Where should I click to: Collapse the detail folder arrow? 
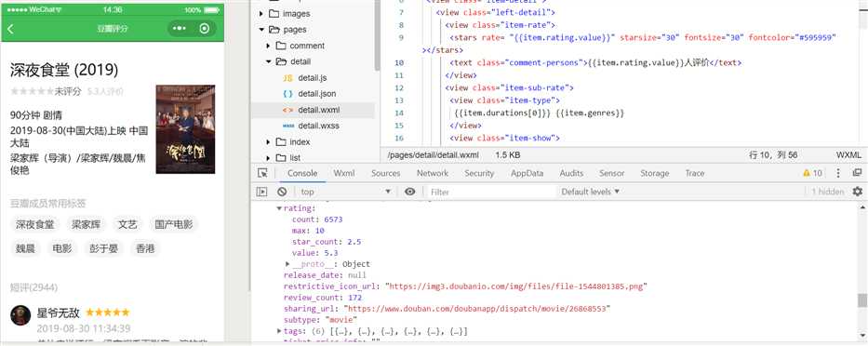coord(268,61)
